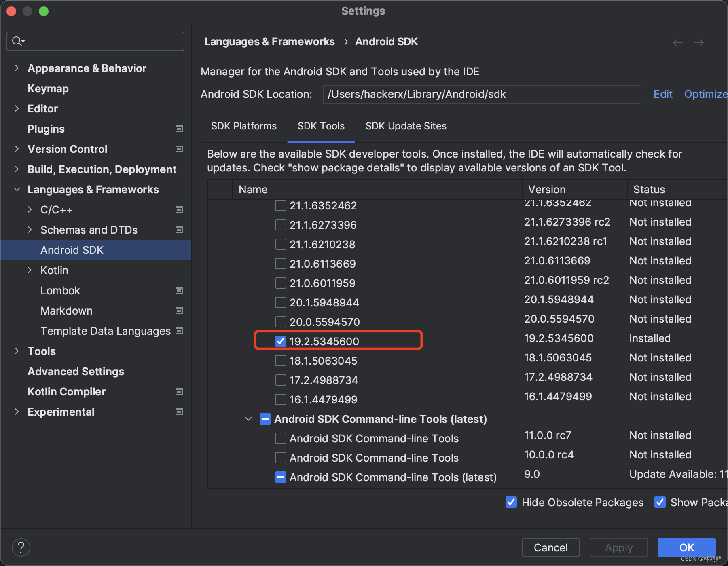Click Edit link for SDK location
728x566 pixels.
(663, 94)
